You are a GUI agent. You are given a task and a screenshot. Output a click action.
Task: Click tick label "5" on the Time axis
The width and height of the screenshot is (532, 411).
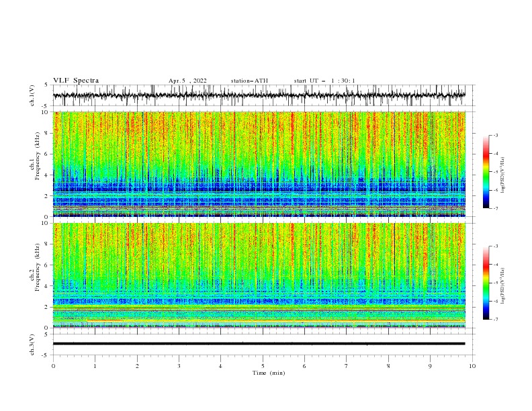click(263, 366)
